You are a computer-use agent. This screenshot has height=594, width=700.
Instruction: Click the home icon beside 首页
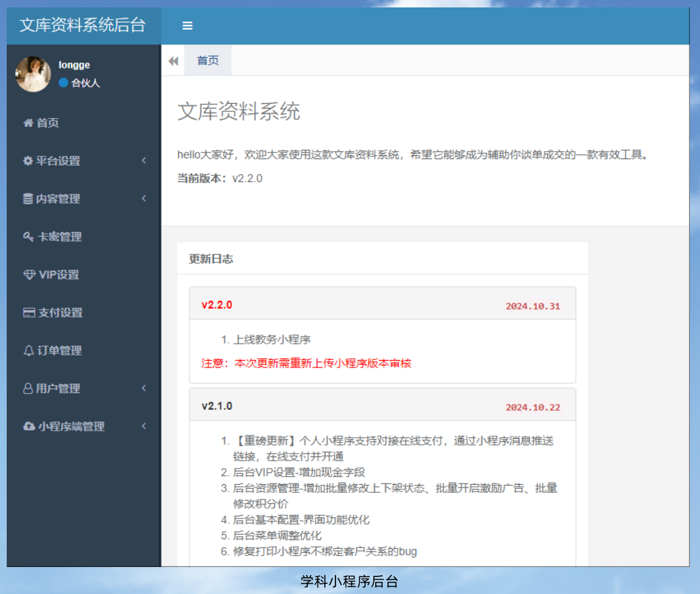tap(28, 123)
